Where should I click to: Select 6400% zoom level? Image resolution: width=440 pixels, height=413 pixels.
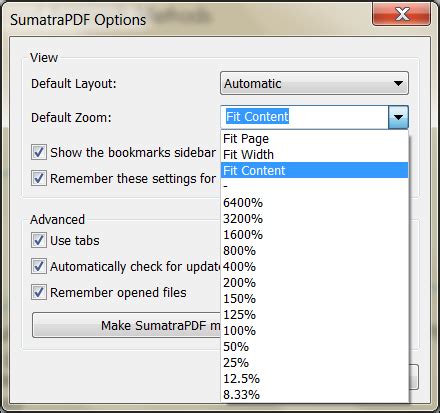(314, 202)
